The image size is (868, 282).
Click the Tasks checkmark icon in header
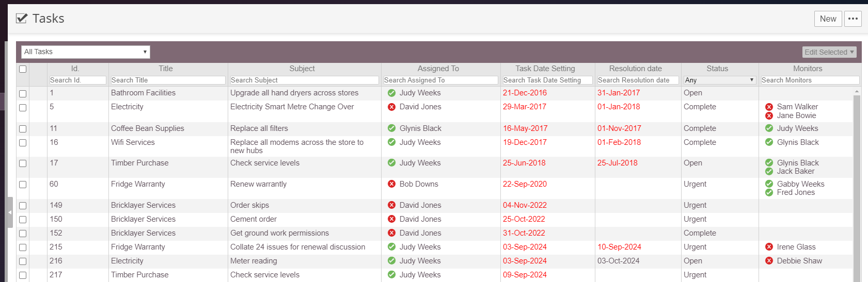click(22, 19)
